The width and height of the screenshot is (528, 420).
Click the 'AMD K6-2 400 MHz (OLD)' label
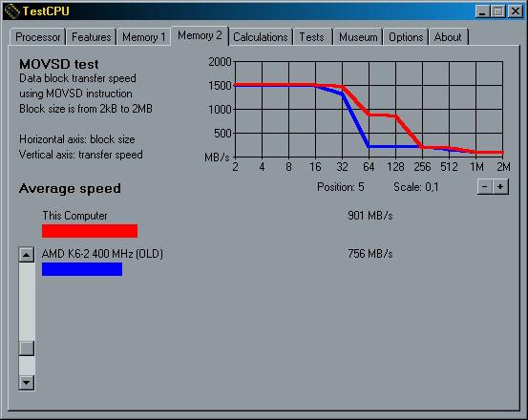[102, 253]
